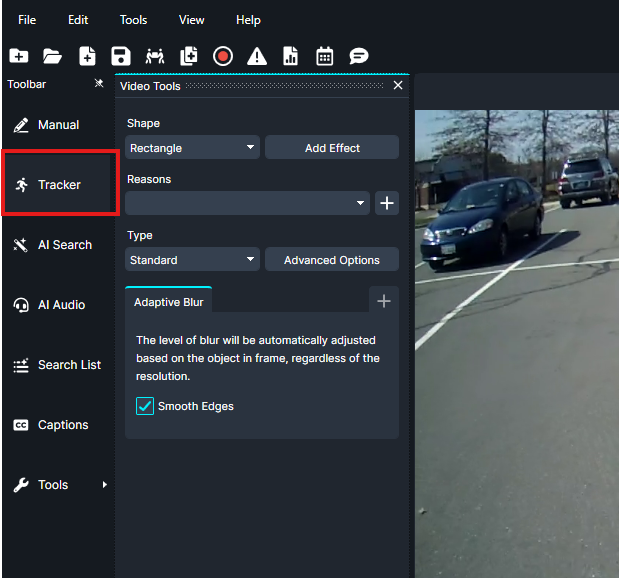Open the Shape dropdown showing Rectangle
The height and width of the screenshot is (578, 619).
pos(192,148)
